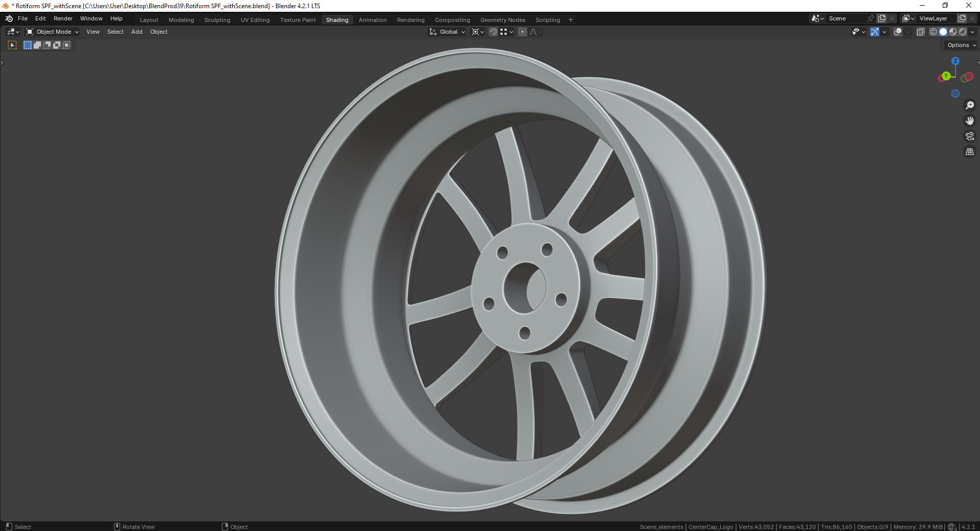Set selection mode to new selection

pos(28,45)
